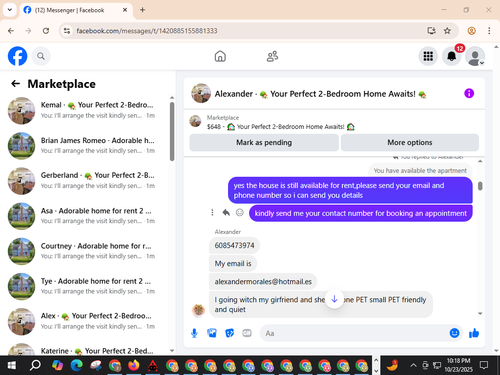Open Windows Start menu
Viewport: 500px width, 375px height.
pos(11,365)
